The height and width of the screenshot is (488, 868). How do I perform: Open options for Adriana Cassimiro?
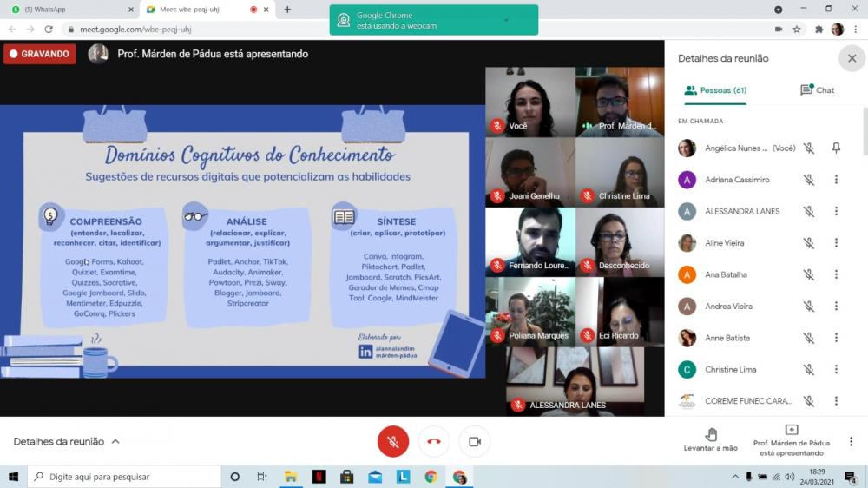(x=836, y=180)
